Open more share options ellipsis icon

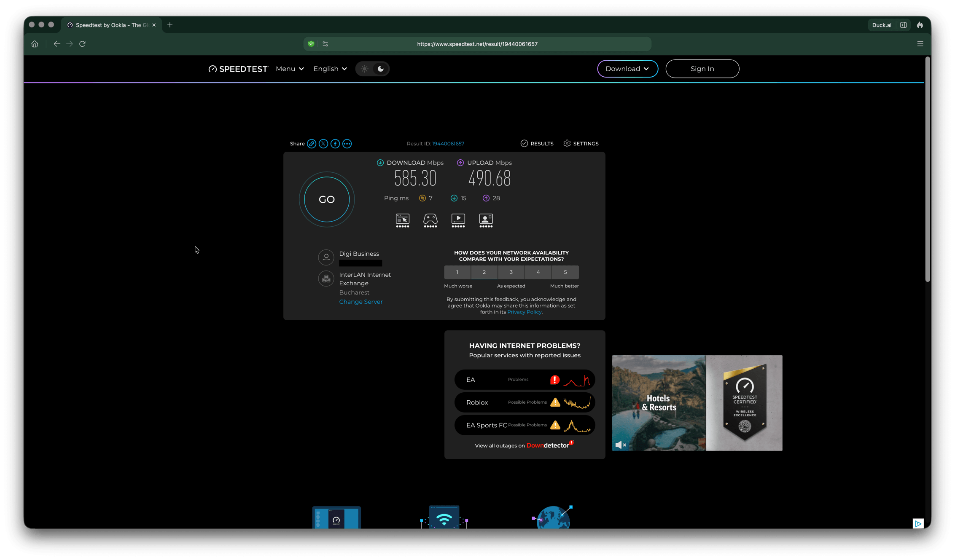[x=347, y=144]
